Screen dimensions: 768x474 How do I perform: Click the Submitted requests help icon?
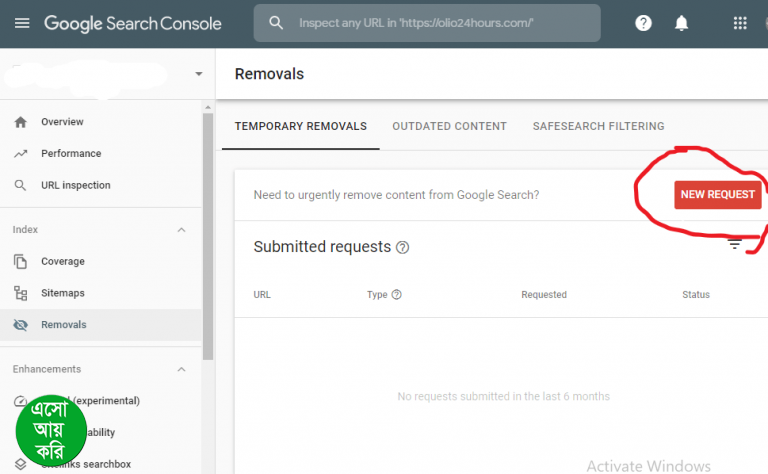click(x=403, y=247)
